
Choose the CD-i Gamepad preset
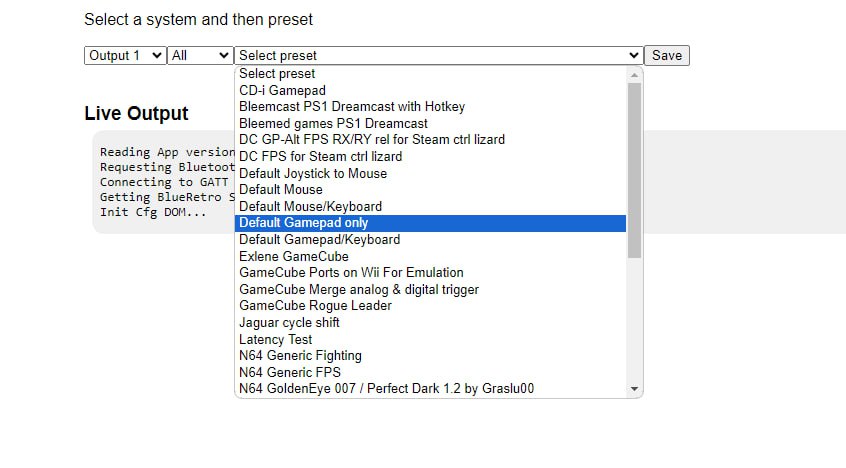(431, 90)
